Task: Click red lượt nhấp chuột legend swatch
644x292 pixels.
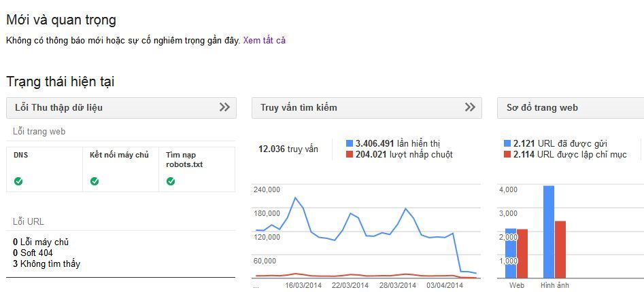Action: (350, 155)
